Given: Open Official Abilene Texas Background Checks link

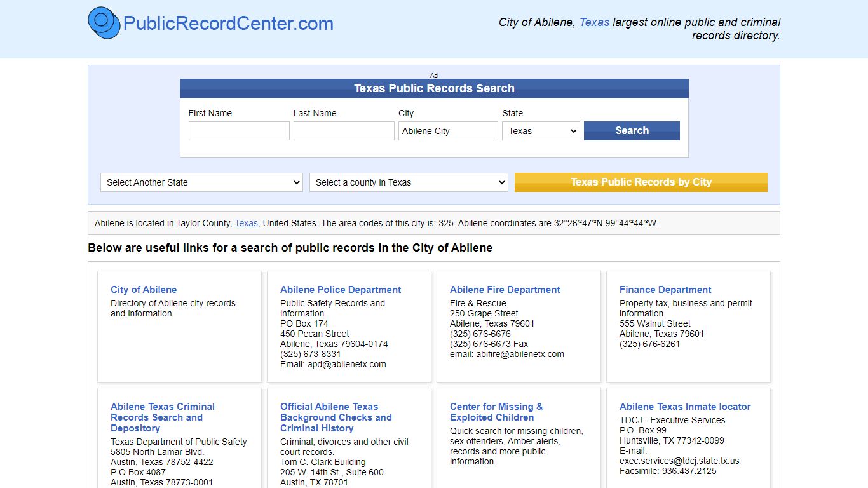Looking at the screenshot, I should tap(336, 417).
